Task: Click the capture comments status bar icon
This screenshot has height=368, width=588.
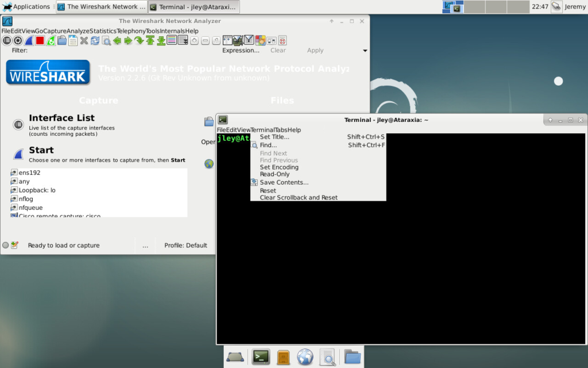Action: (x=14, y=245)
